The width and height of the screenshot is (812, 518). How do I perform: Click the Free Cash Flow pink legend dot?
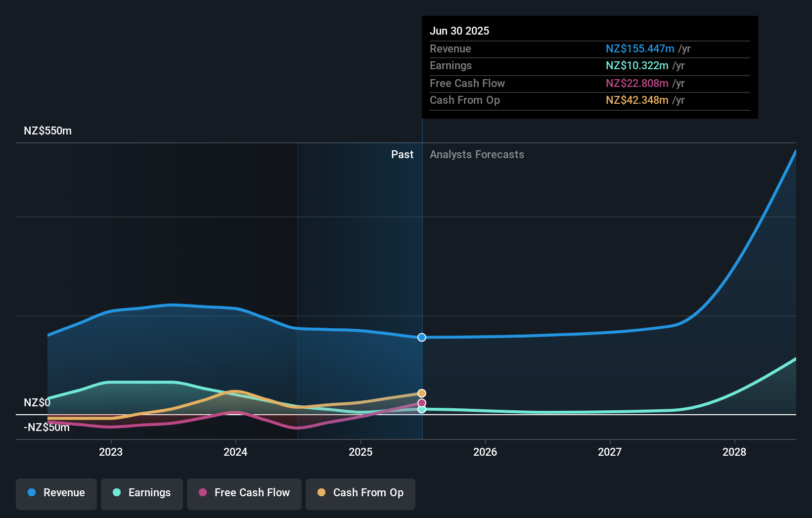pos(203,493)
